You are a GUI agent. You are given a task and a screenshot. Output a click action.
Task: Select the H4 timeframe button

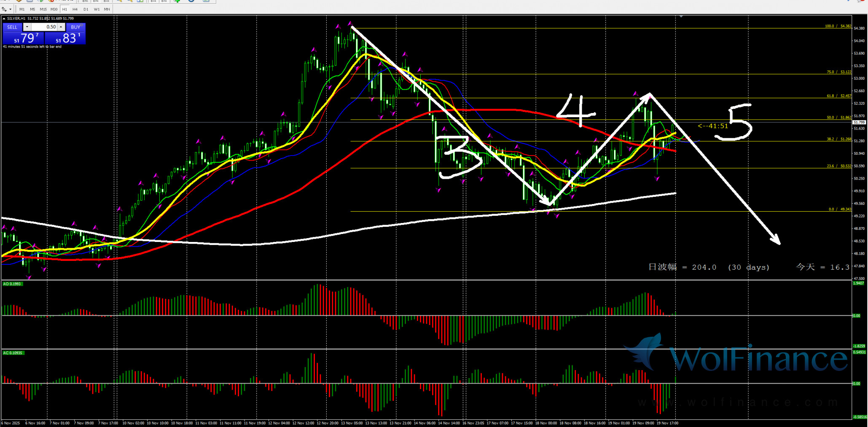75,9
